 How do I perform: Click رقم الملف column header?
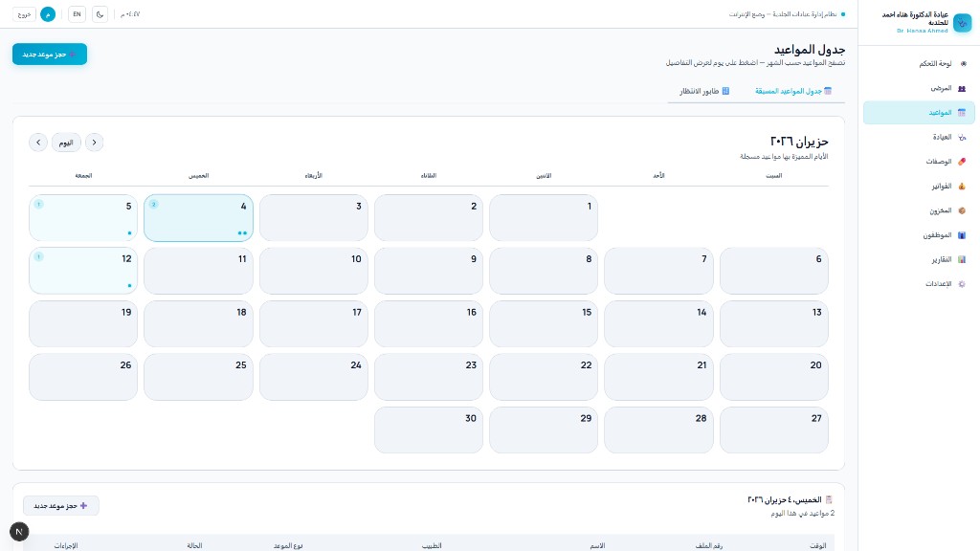(x=709, y=545)
